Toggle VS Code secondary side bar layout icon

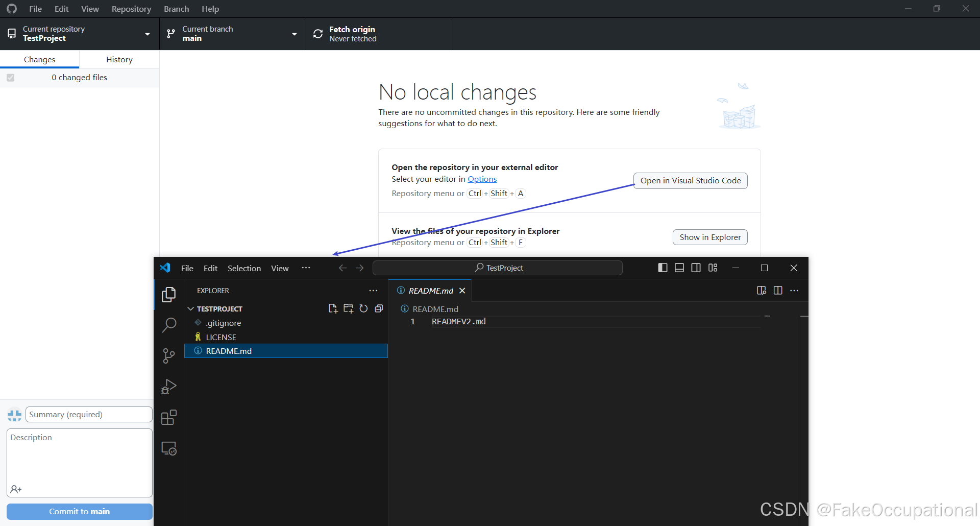click(x=696, y=268)
